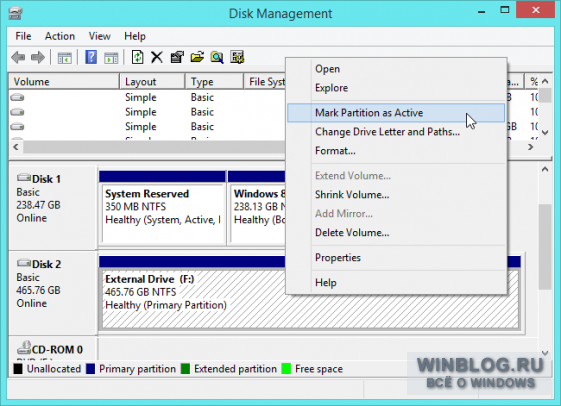561x406 pixels.
Task: Click the magnifier search toolbar icon
Action: (217, 57)
